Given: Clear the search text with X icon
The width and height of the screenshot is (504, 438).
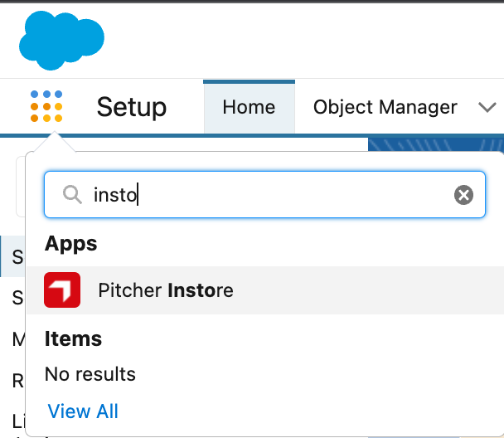Looking at the screenshot, I should click(463, 195).
